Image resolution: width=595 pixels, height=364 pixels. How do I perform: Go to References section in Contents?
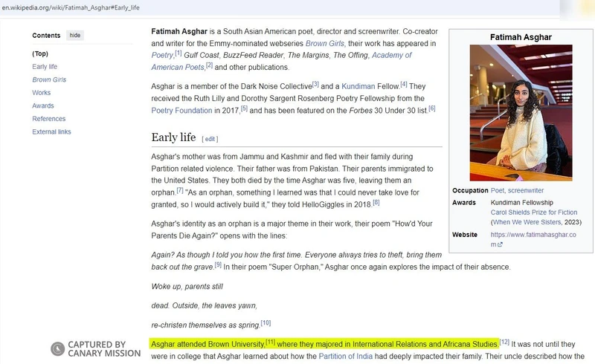tap(49, 119)
